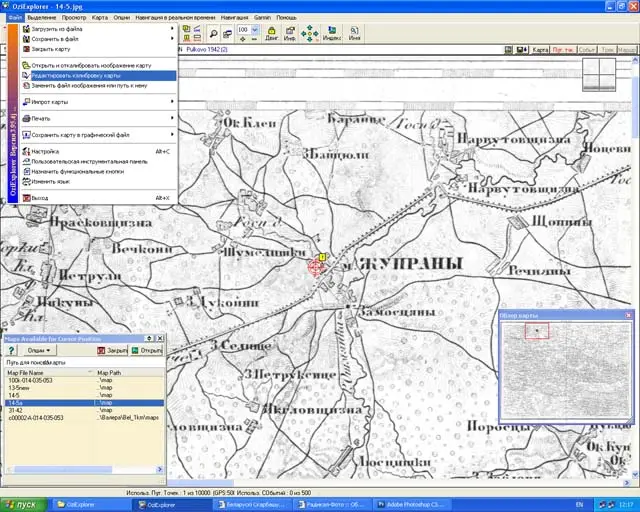Click the zoom in plus arrow below 100
Screen dimensions: 640x512
pyautogui.click(x=242, y=39)
